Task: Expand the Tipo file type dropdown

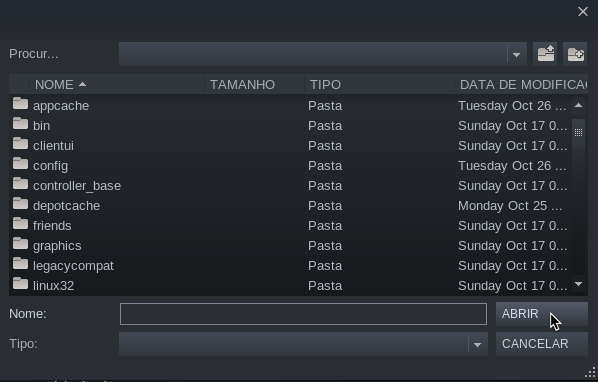Action: (477, 345)
